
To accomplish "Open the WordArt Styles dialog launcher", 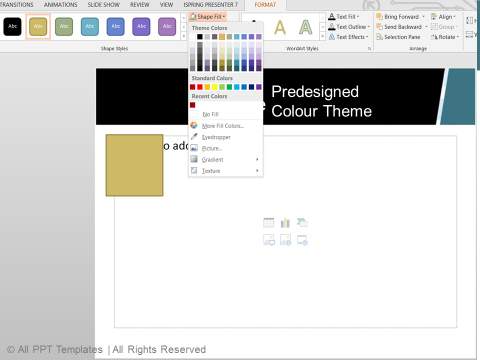I will (x=369, y=49).
